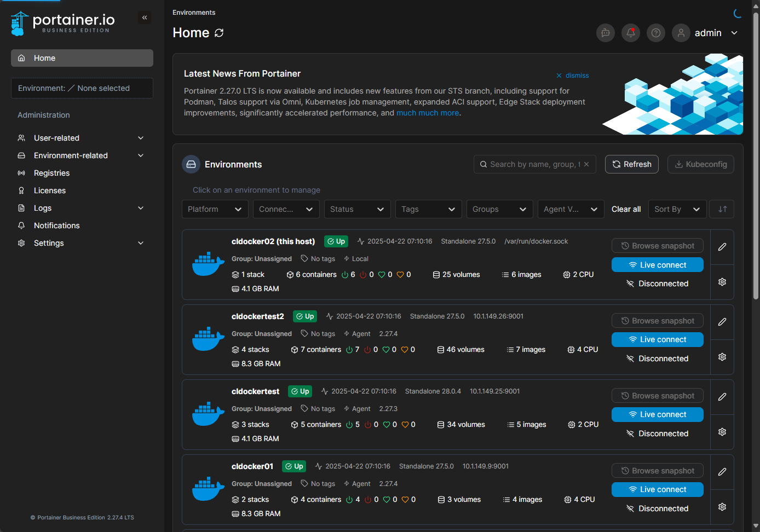Focus the environment search field
The width and height of the screenshot is (760, 532).
pyautogui.click(x=534, y=164)
